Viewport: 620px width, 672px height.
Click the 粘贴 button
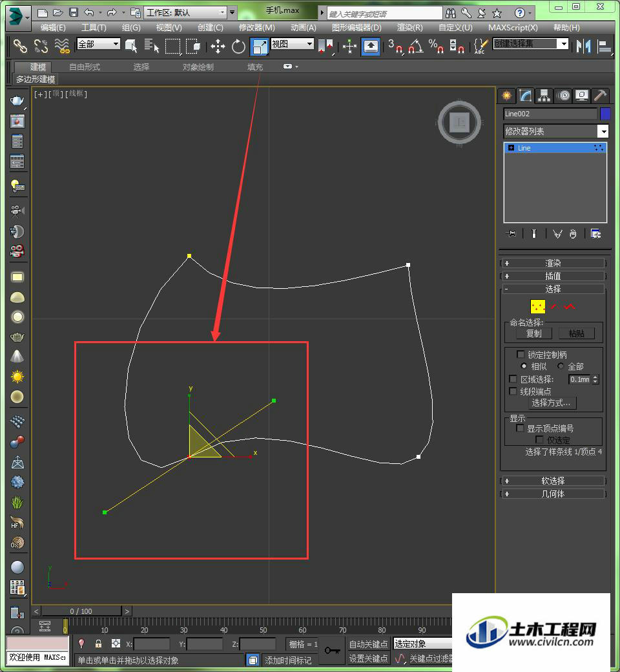click(x=576, y=333)
